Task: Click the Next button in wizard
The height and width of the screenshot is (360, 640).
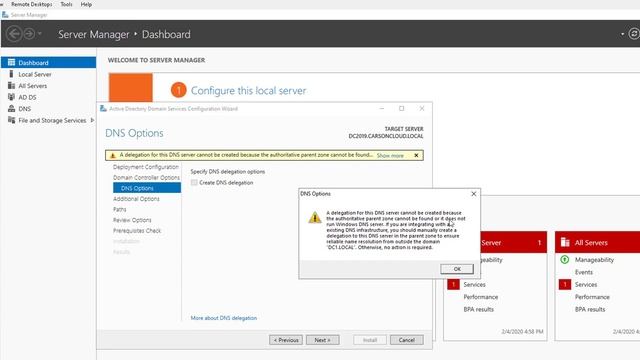Action: pyautogui.click(x=322, y=340)
